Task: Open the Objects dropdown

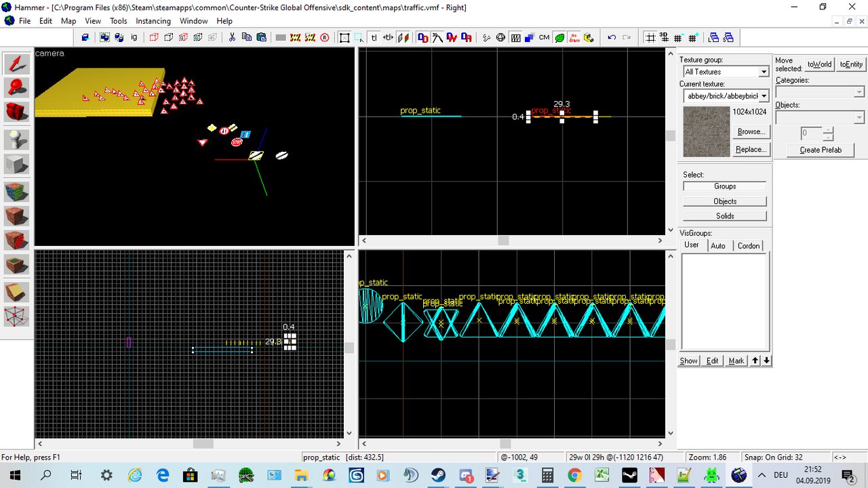Action: [859, 117]
